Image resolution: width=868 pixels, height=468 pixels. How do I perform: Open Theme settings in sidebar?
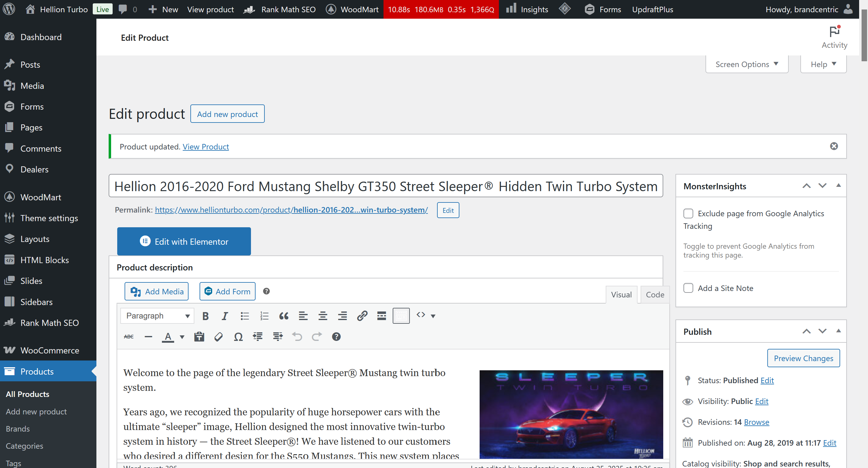pyautogui.click(x=48, y=218)
